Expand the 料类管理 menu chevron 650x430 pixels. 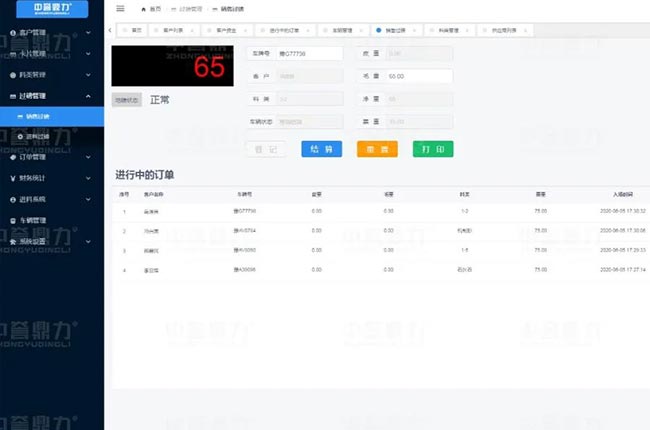pyautogui.click(x=88, y=75)
